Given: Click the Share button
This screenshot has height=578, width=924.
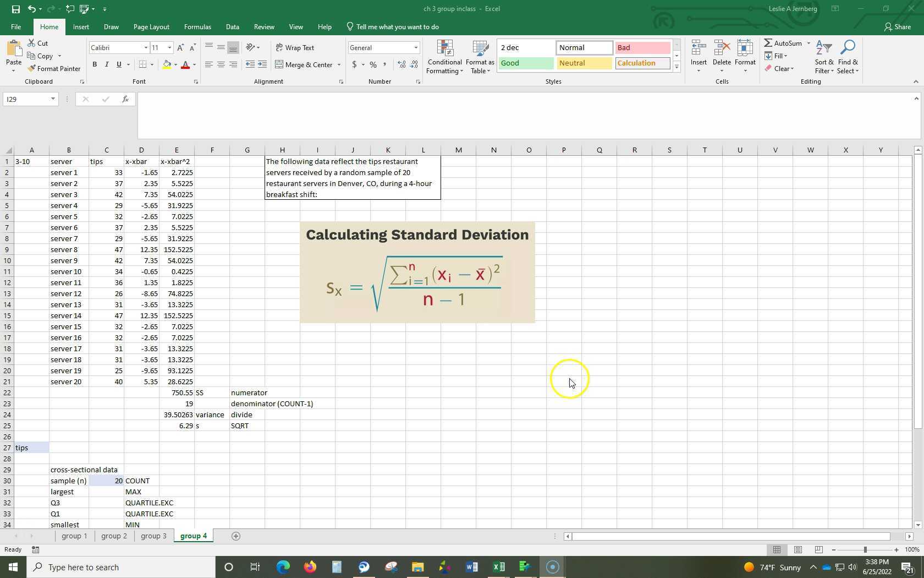Looking at the screenshot, I should coord(897,27).
